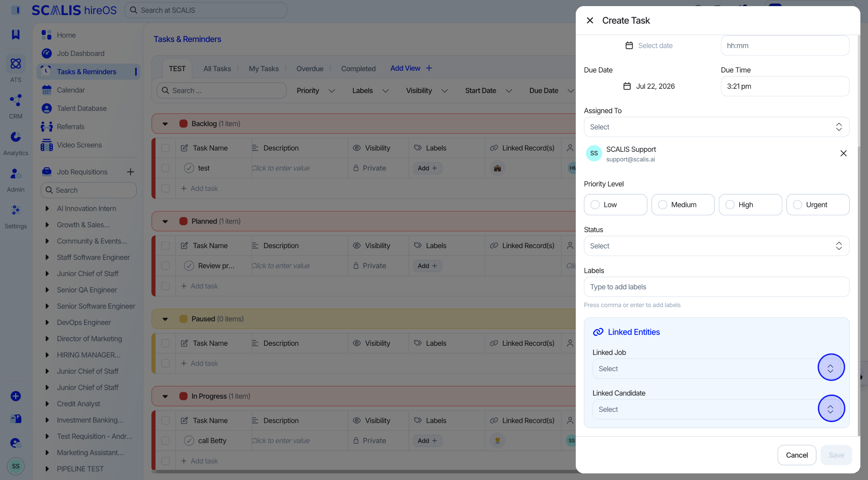Switch to the All Tasks tab
The width and height of the screenshot is (868, 480).
(x=217, y=68)
